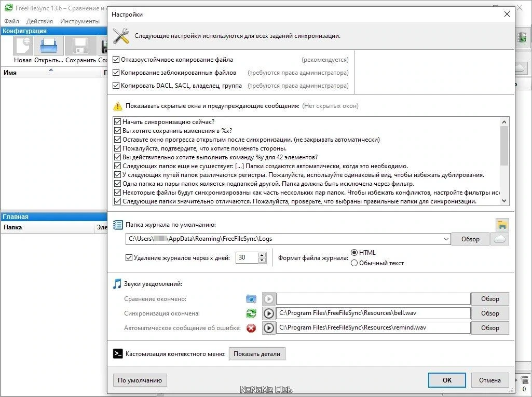Toggle Удаление журналов через x дней checkbox
532x397 pixels.
129,258
